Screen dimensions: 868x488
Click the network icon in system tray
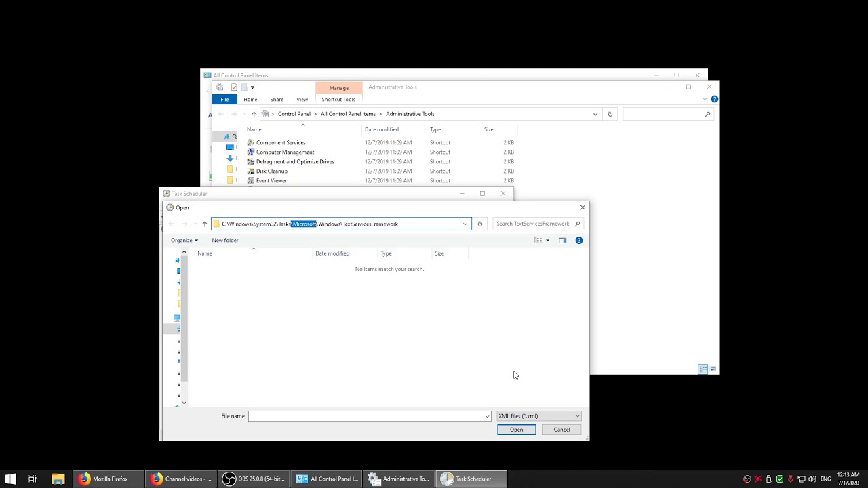[x=802, y=479]
